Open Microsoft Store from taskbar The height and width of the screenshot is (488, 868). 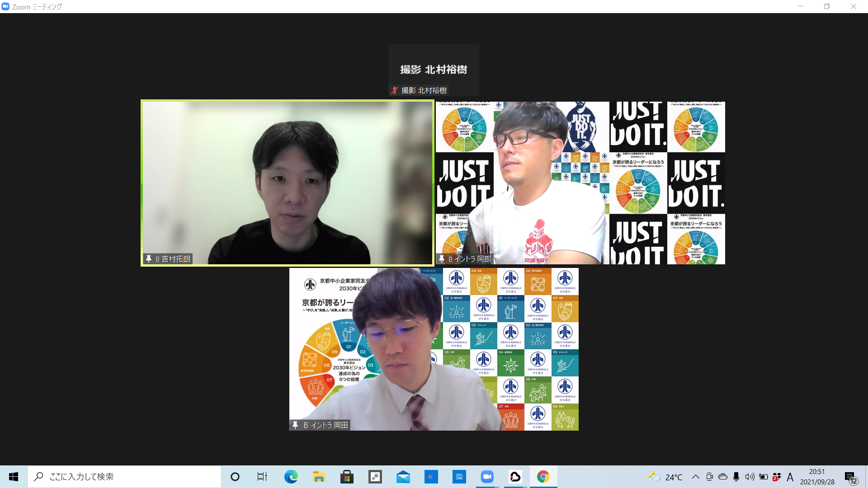tap(347, 477)
